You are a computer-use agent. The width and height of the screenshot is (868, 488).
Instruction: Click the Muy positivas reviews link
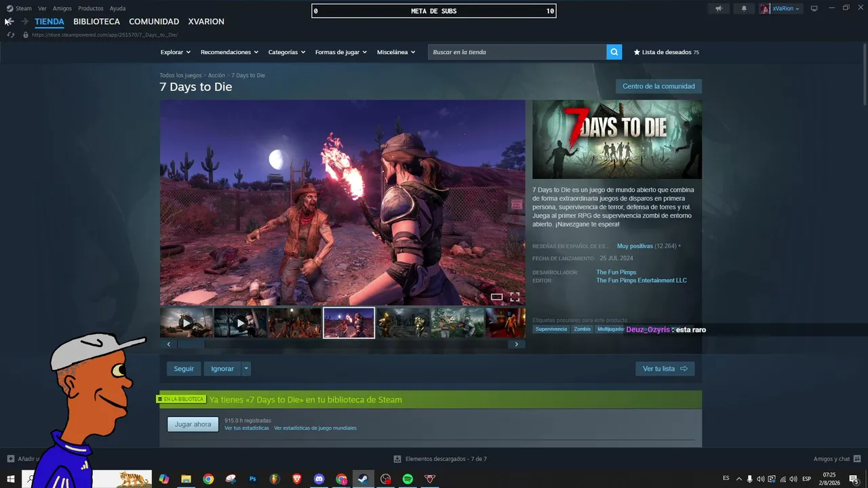635,246
